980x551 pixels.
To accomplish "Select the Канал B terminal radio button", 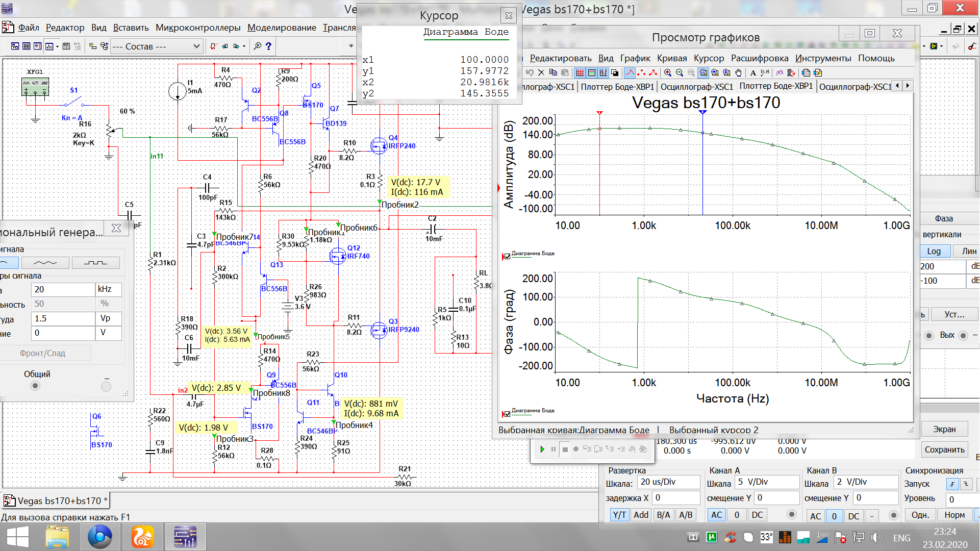I will point(893,515).
